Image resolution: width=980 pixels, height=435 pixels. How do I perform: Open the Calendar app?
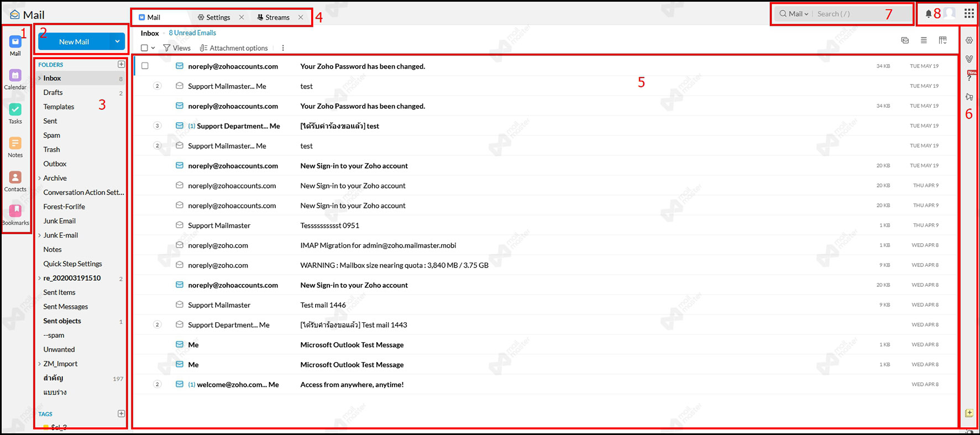(x=15, y=80)
